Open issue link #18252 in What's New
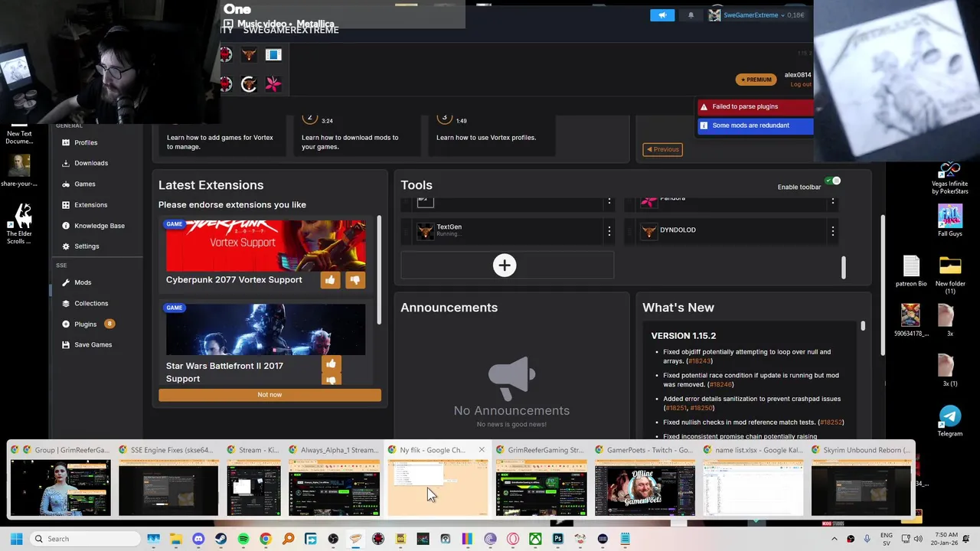The width and height of the screenshot is (980, 551). click(x=831, y=422)
